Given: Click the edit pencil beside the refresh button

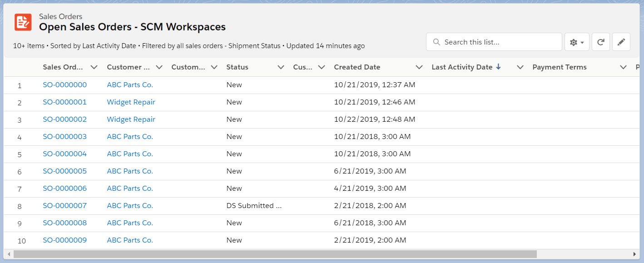Looking at the screenshot, I should [x=621, y=41].
